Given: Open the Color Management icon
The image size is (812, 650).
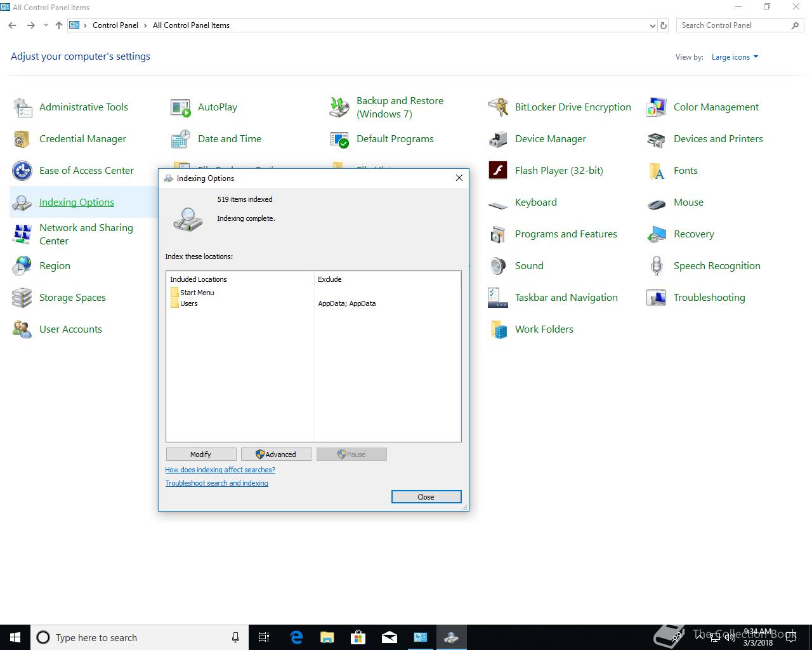Looking at the screenshot, I should click(x=657, y=107).
